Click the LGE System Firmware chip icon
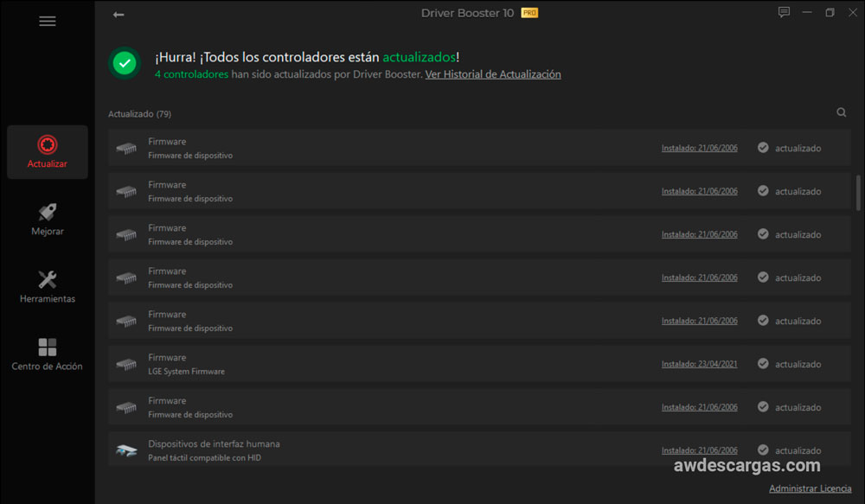865x504 pixels. pyautogui.click(x=126, y=364)
